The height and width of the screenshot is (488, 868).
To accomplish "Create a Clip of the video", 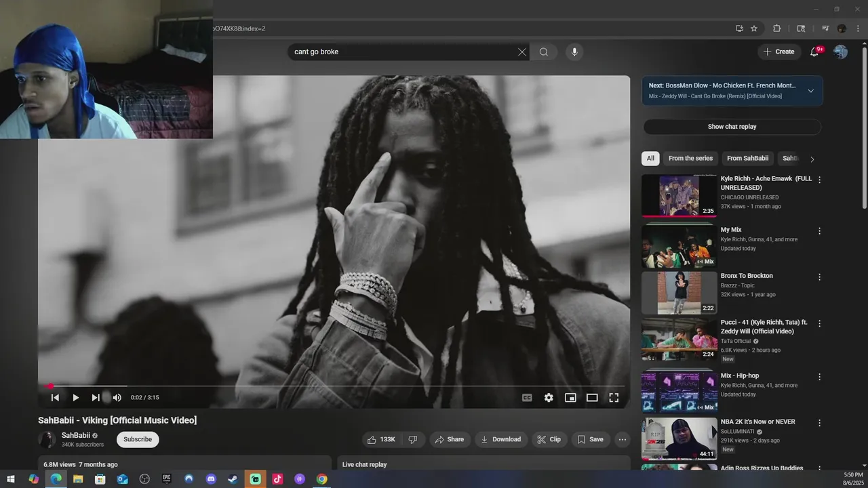I will (549, 440).
